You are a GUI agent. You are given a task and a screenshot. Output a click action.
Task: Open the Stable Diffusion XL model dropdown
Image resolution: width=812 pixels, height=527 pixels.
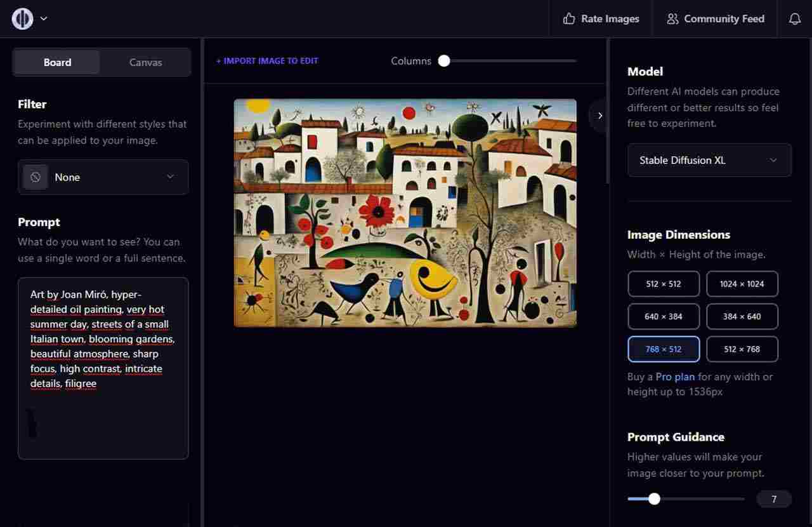coord(709,160)
